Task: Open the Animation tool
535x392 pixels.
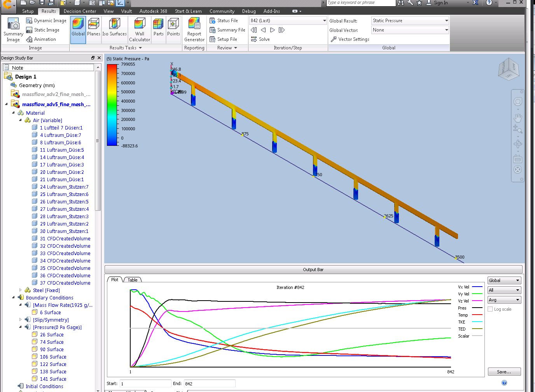Action: tap(41, 39)
